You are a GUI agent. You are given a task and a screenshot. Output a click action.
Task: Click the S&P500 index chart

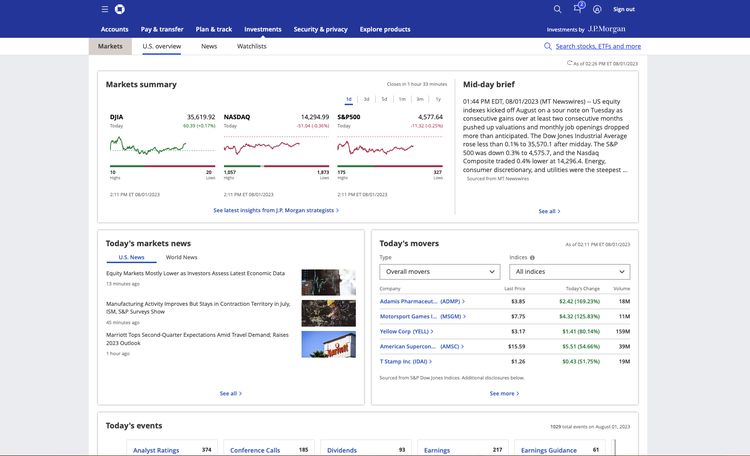(390, 145)
